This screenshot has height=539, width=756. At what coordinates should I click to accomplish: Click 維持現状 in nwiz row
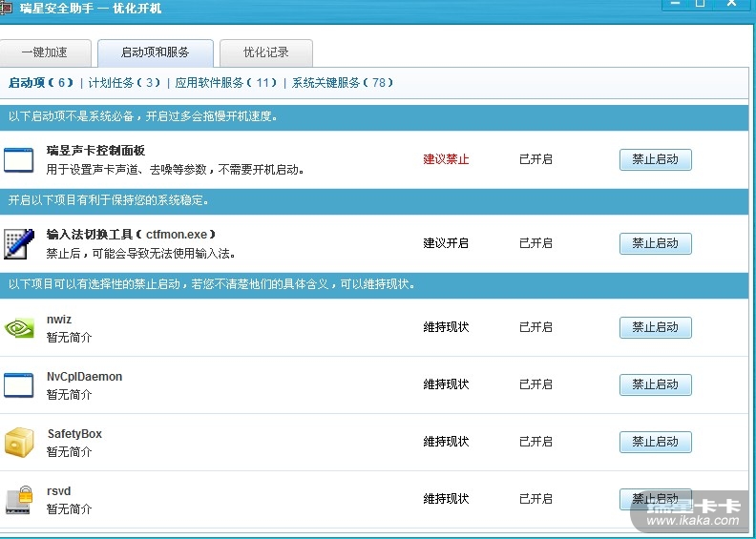click(446, 327)
